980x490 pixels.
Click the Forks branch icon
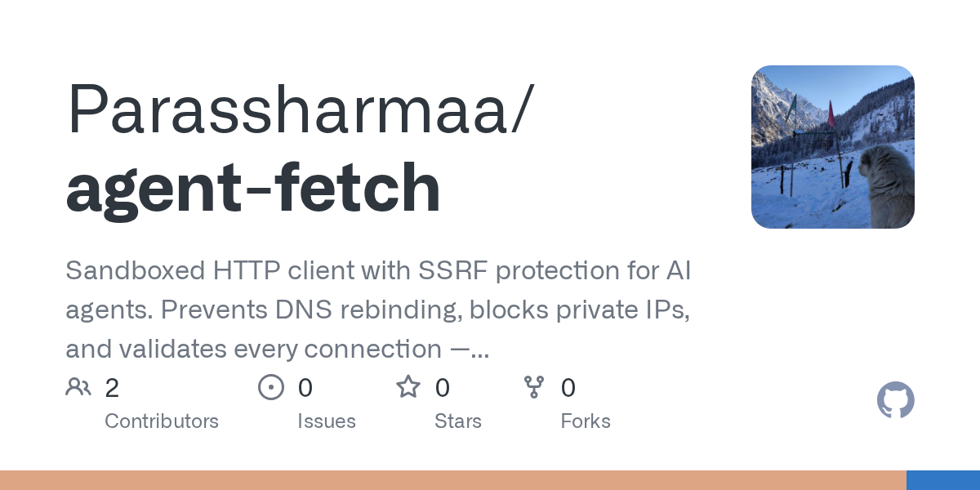(x=534, y=387)
